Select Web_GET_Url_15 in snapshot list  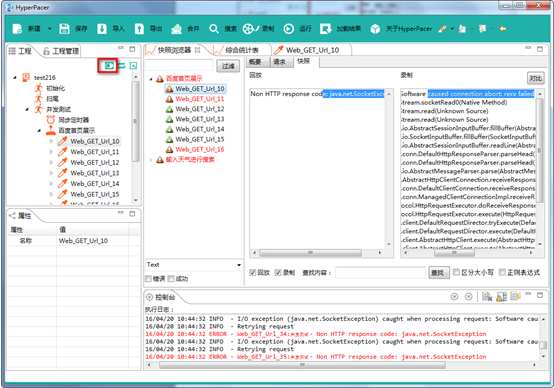(x=200, y=139)
